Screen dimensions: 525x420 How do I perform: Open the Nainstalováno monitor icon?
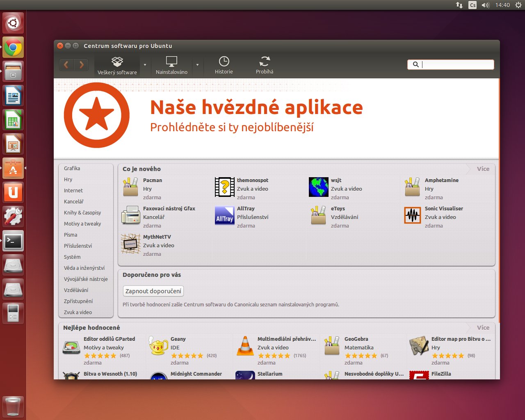(x=171, y=62)
